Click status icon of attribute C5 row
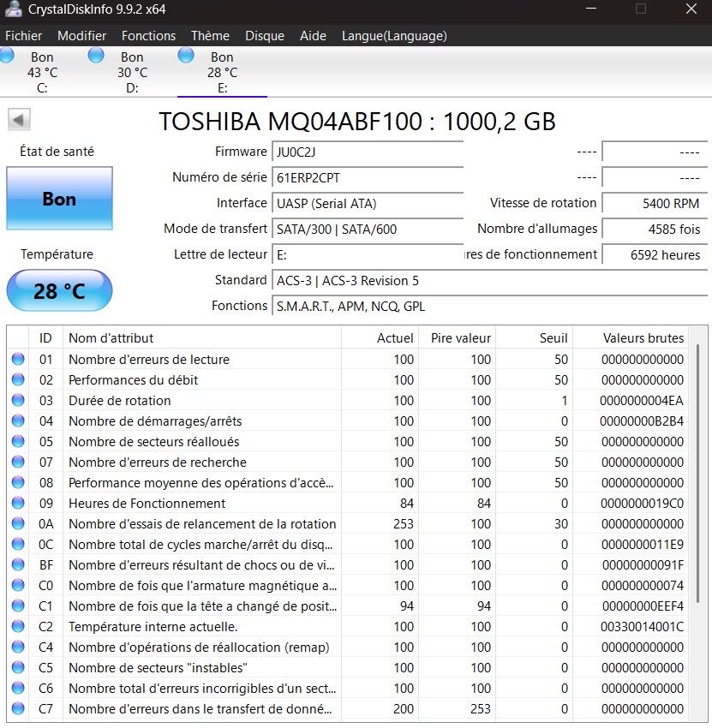 [x=18, y=667]
